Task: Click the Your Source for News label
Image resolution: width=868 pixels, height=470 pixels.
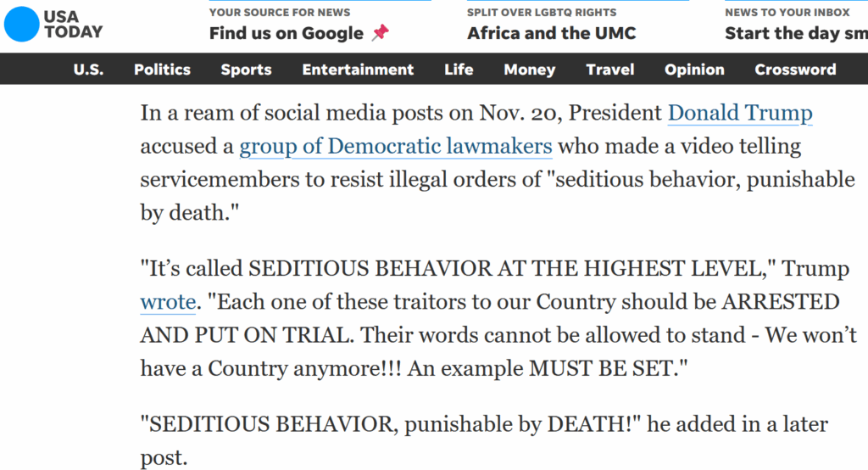Action: (x=278, y=12)
